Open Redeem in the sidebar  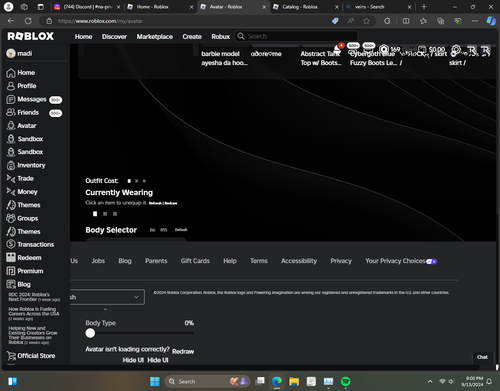point(24,258)
